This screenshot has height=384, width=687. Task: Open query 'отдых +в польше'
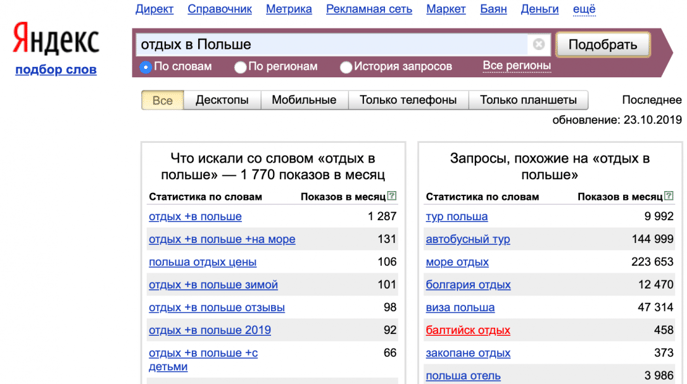coord(195,217)
